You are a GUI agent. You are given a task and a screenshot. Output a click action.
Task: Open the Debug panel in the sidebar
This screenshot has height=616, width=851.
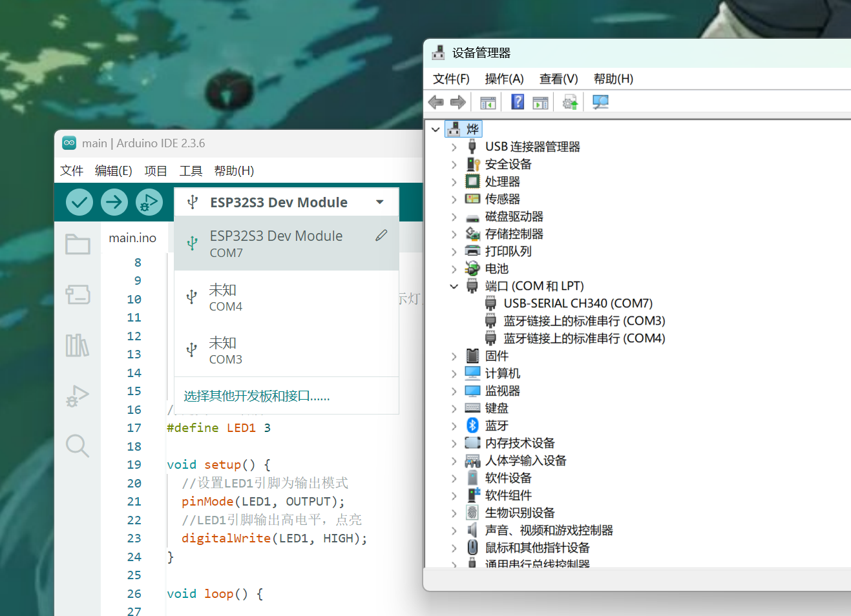coord(78,395)
